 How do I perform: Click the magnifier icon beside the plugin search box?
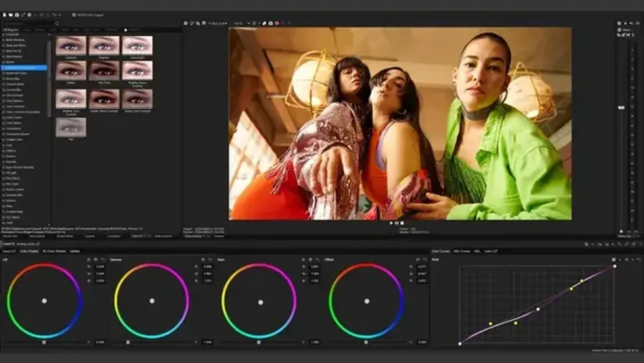[57, 24]
